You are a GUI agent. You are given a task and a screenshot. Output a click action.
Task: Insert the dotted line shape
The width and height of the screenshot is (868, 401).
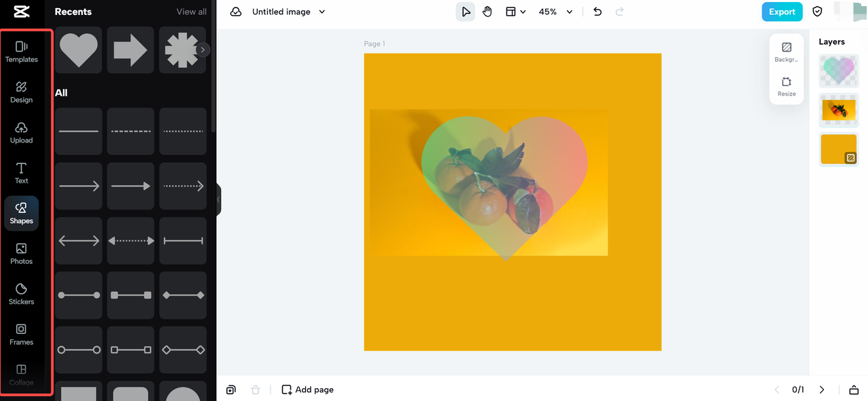pyautogui.click(x=183, y=131)
